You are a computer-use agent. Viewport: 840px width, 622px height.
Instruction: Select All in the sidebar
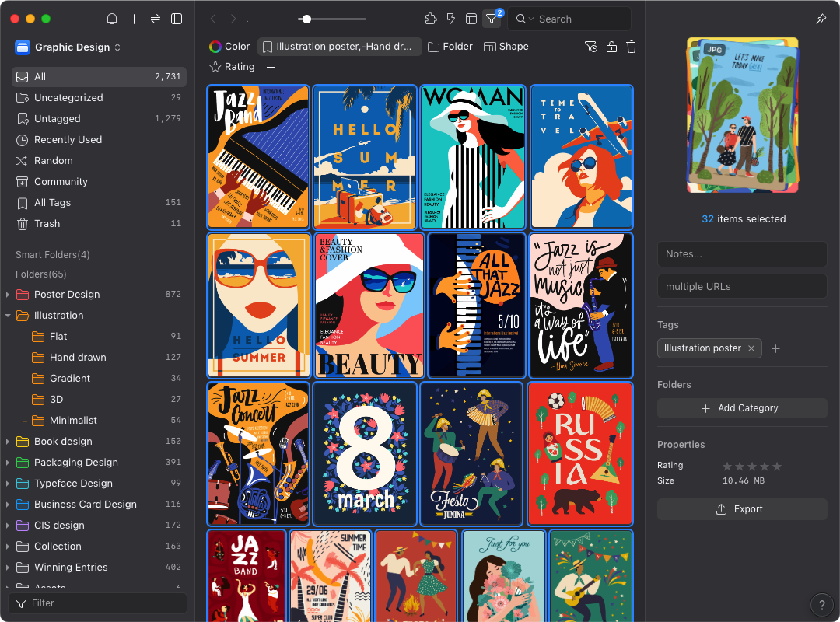[x=99, y=77]
